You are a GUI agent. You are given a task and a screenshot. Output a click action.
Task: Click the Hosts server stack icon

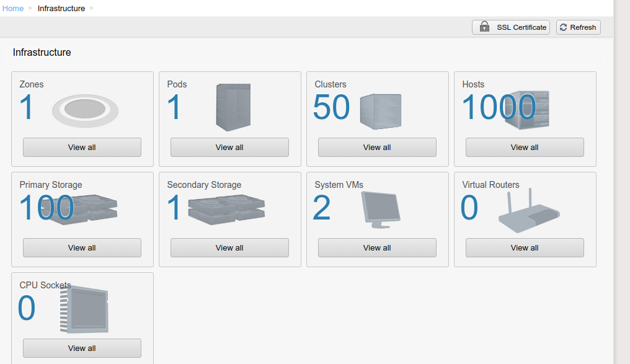point(526,110)
